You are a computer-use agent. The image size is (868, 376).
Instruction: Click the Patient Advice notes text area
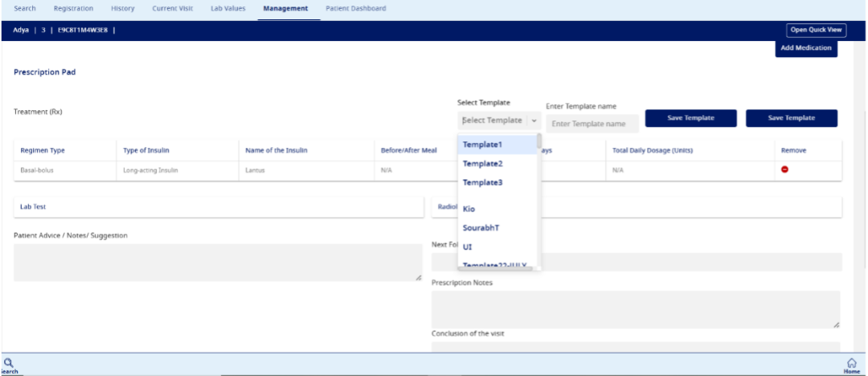tap(218, 263)
